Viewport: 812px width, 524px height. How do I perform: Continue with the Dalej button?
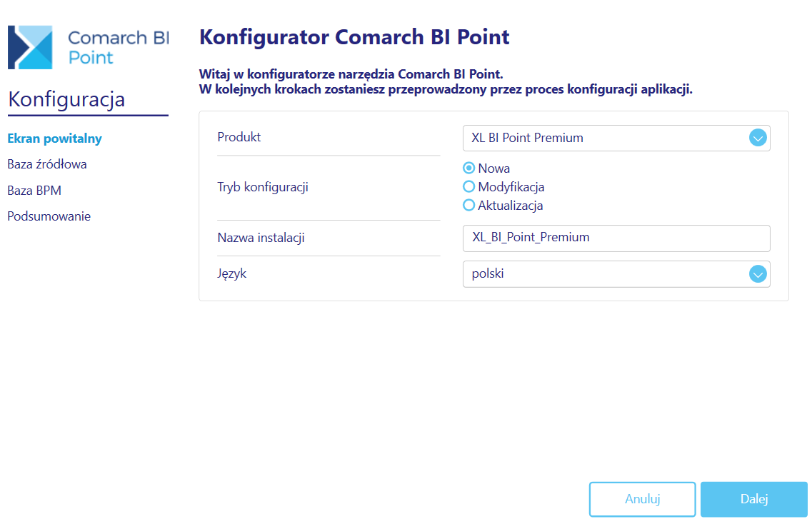pos(754,499)
